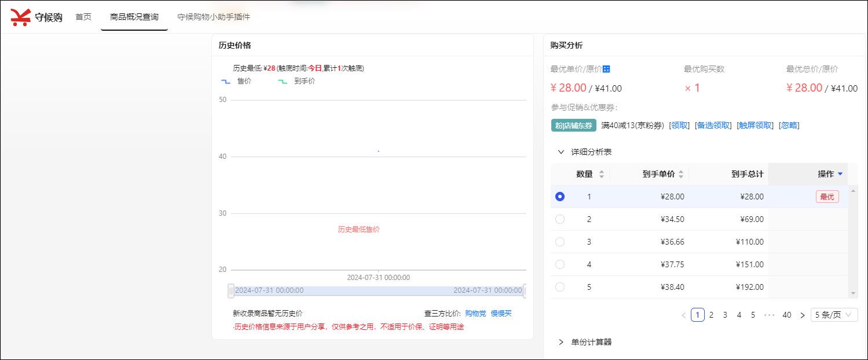The image size is (868, 360).
Task: Open 购物党 price comparison link
Action: (475, 314)
